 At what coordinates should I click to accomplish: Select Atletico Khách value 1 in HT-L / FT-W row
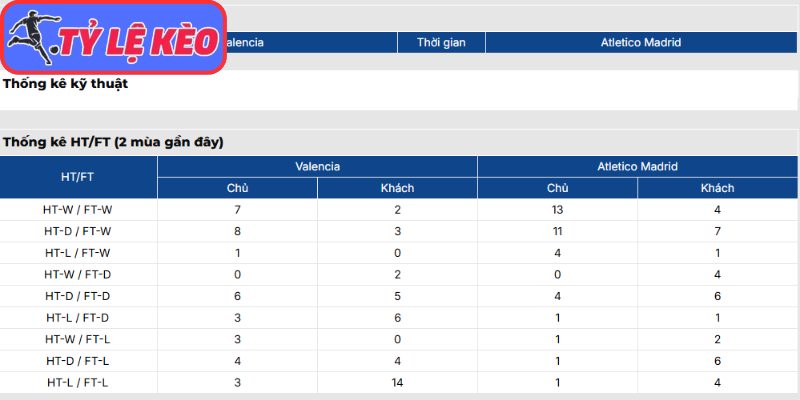tap(717, 253)
